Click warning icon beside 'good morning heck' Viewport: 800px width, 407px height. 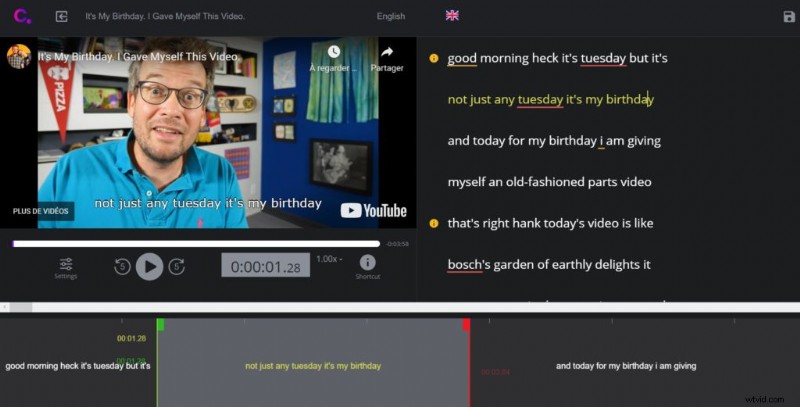coord(434,58)
